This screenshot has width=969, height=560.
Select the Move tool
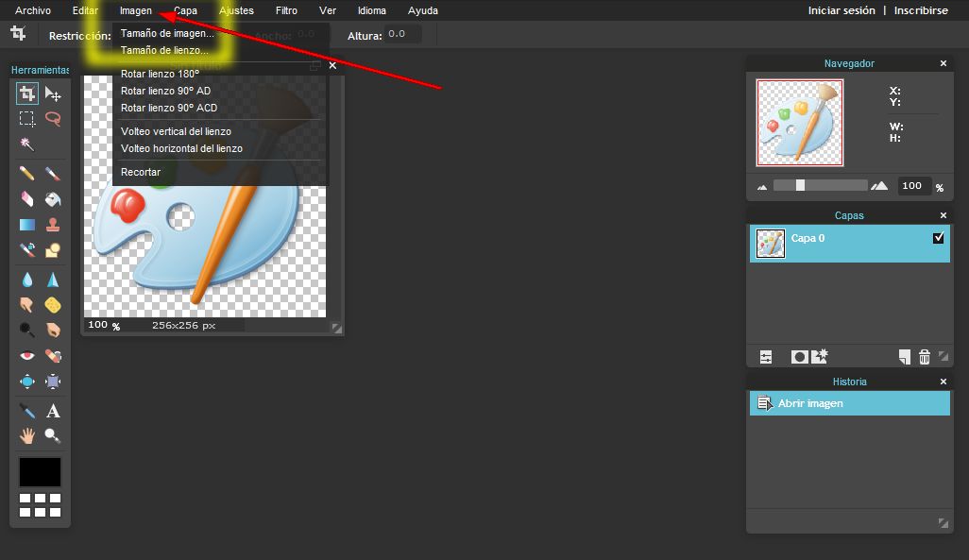click(x=53, y=93)
